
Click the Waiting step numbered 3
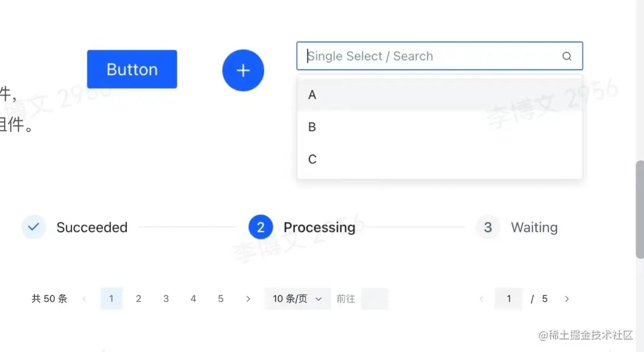click(487, 227)
